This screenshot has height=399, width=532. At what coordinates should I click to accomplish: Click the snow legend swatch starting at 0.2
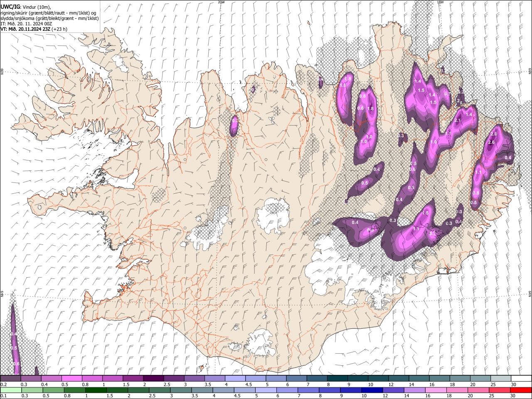[x=10, y=378]
